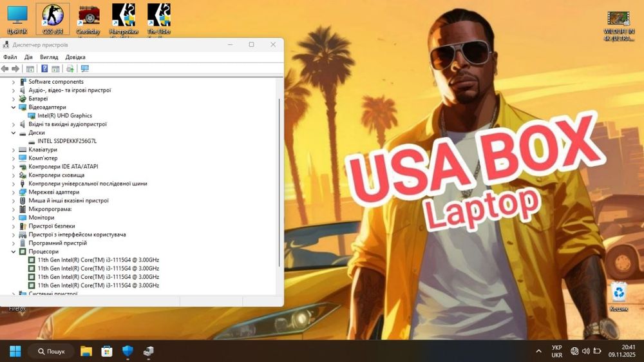Open the clock showing 20:41

coord(622,351)
